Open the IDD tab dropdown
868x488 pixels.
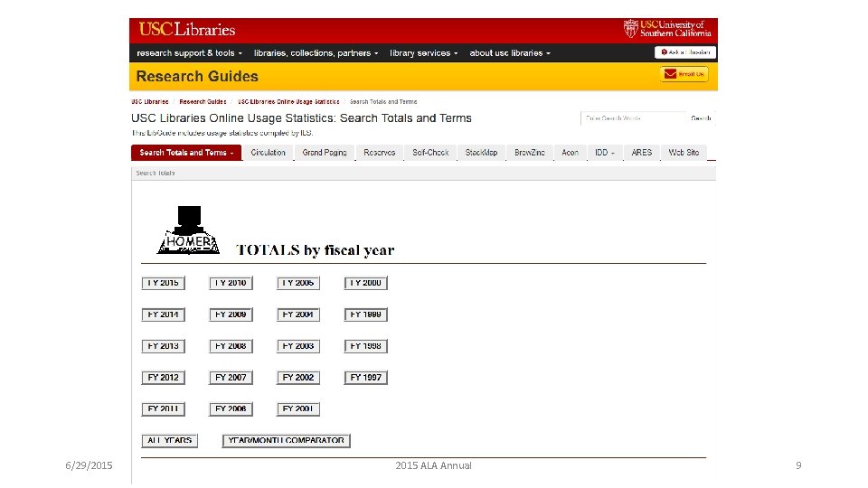click(x=605, y=153)
